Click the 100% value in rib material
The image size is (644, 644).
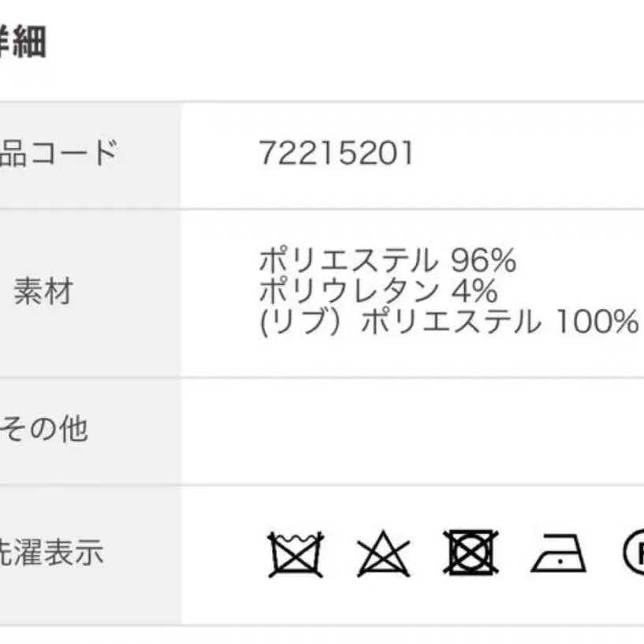coord(597,321)
